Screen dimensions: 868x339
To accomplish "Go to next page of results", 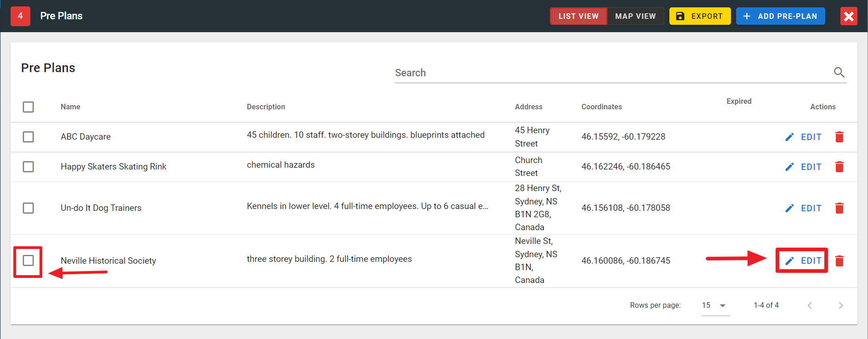I will (840, 305).
